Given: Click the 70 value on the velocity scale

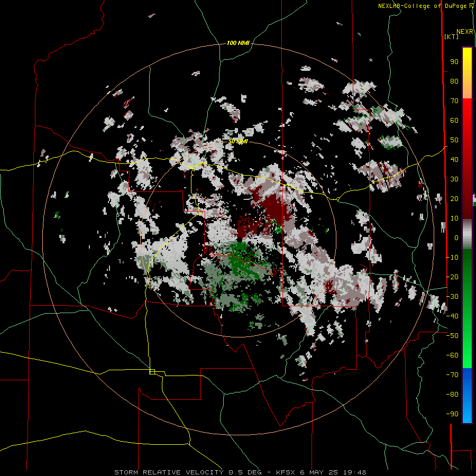Looking at the screenshot, I should pos(454,101).
